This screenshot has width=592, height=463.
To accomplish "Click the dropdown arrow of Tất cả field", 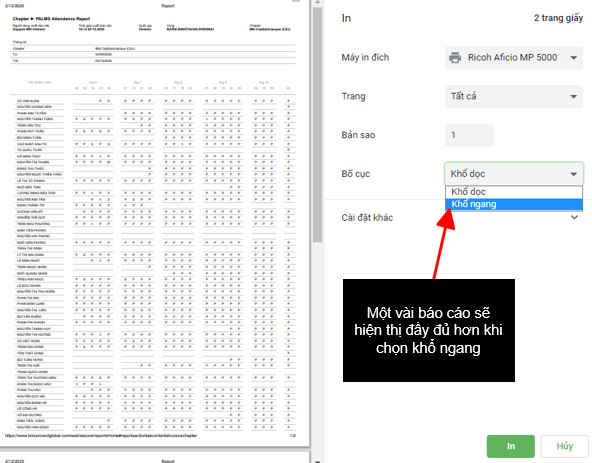I will coord(574,97).
